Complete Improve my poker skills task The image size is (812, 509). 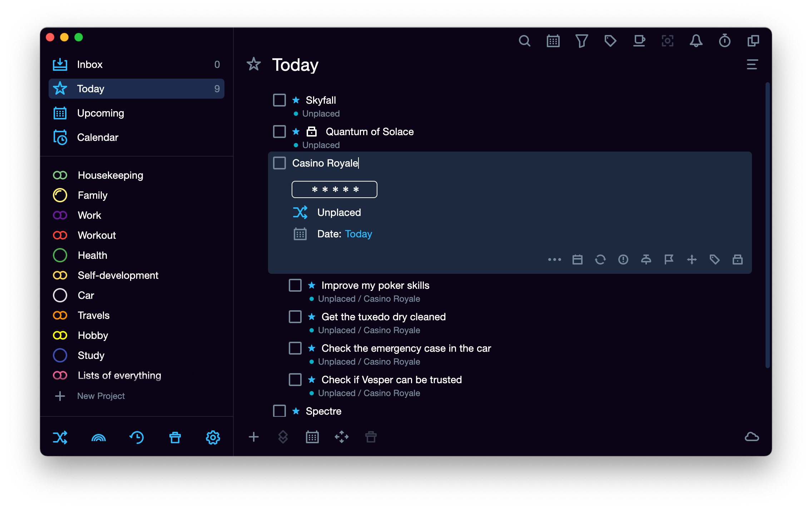point(295,285)
